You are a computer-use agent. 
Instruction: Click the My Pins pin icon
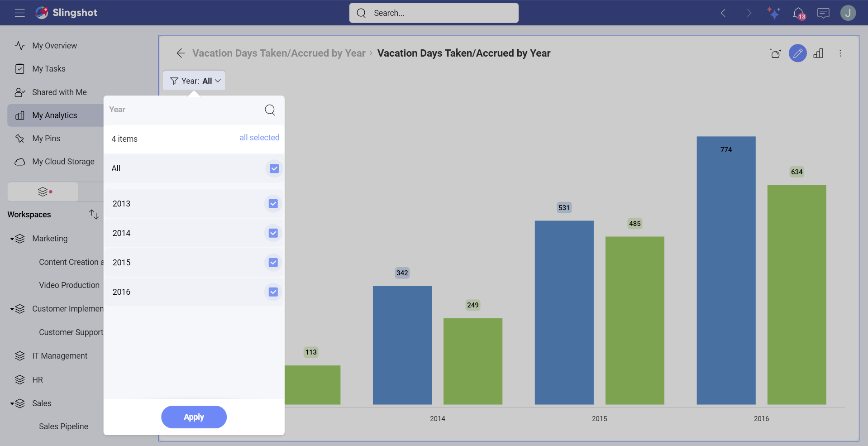click(20, 139)
